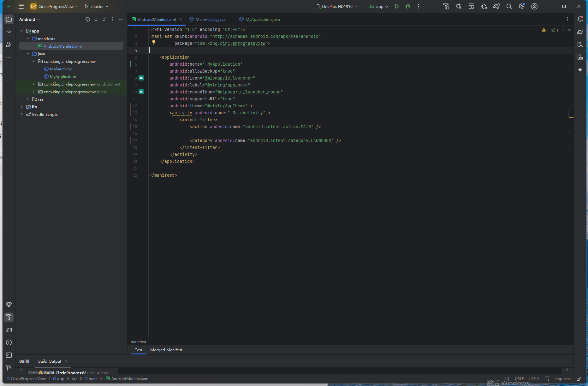Image resolution: width=588 pixels, height=386 pixels.
Task: Open Notifications bell icon
Action: [x=580, y=19]
